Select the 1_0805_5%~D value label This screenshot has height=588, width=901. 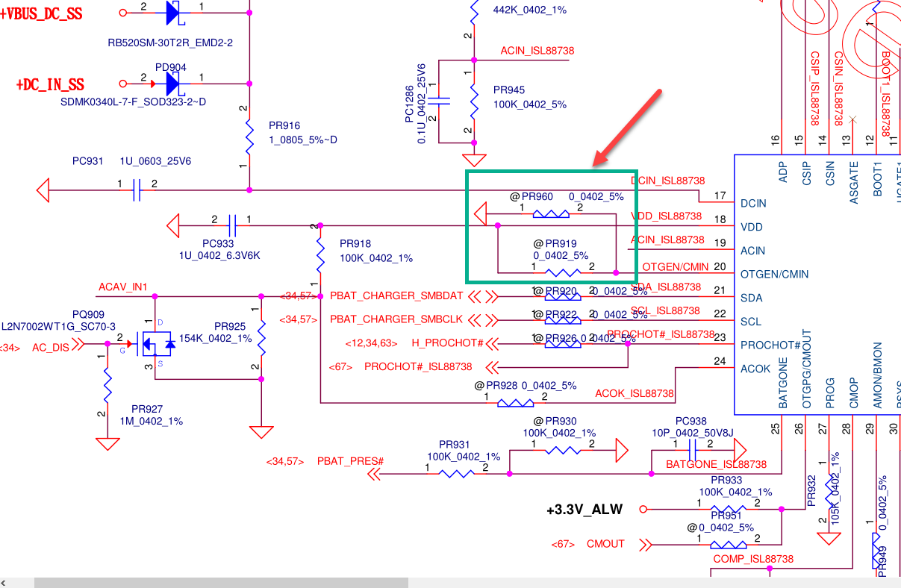click(302, 140)
